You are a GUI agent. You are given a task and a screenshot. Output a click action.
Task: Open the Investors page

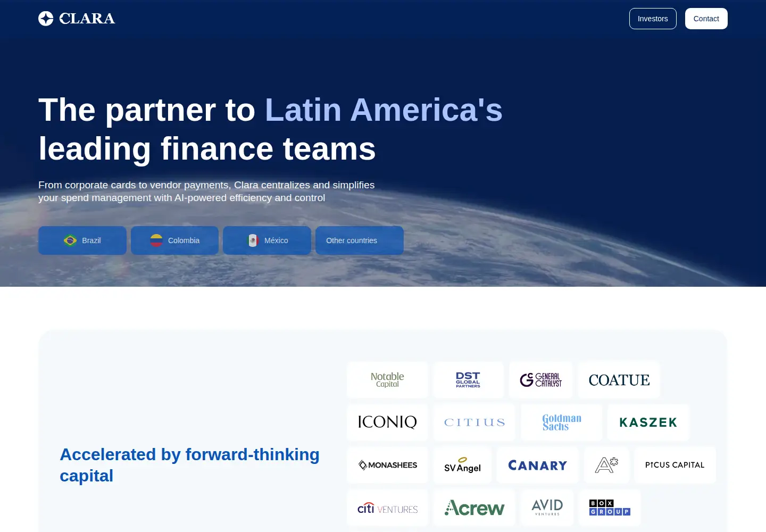tap(653, 19)
